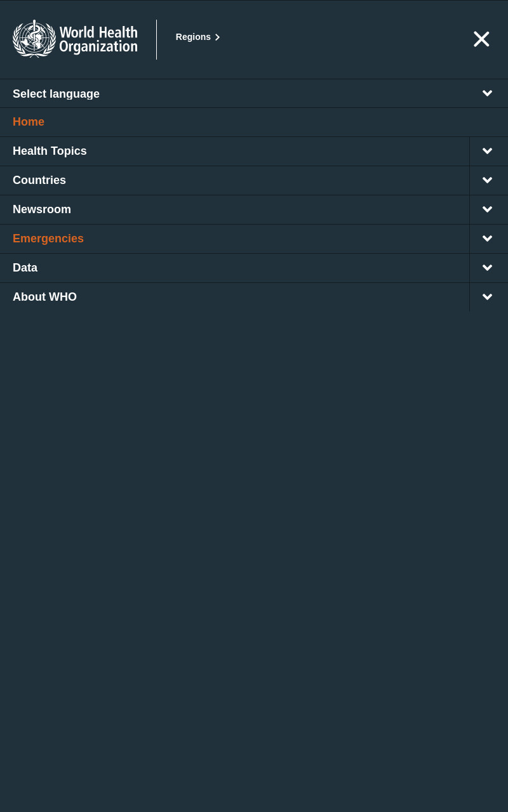Expand the Emergencies submenu chevron
The height and width of the screenshot is (812, 508).
pos(488,239)
